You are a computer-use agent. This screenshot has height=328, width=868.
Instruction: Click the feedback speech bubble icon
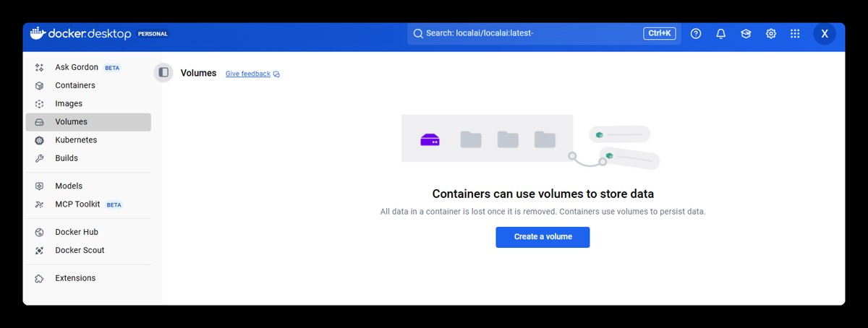pos(276,74)
